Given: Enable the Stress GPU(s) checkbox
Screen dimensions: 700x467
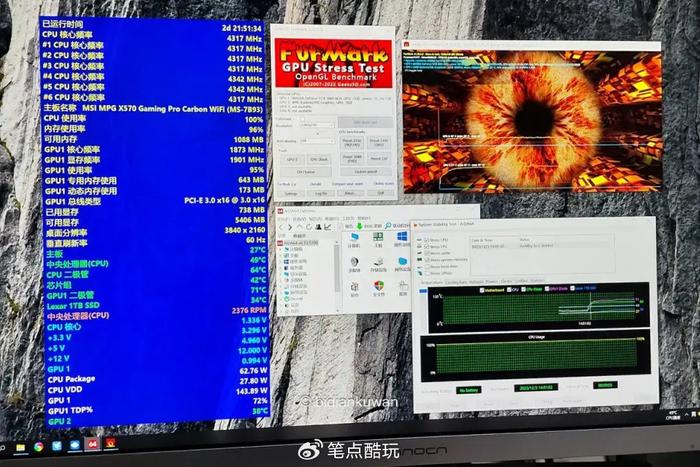Looking at the screenshot, I should (x=428, y=273).
